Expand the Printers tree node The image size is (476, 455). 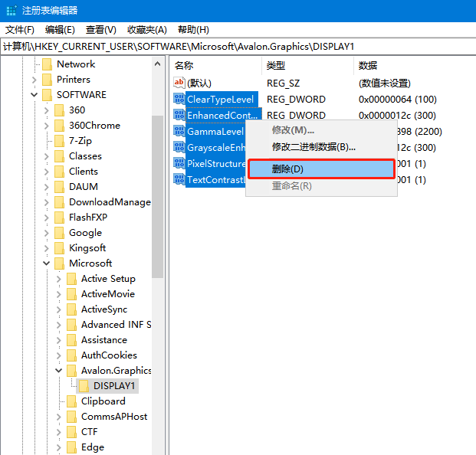point(34,80)
